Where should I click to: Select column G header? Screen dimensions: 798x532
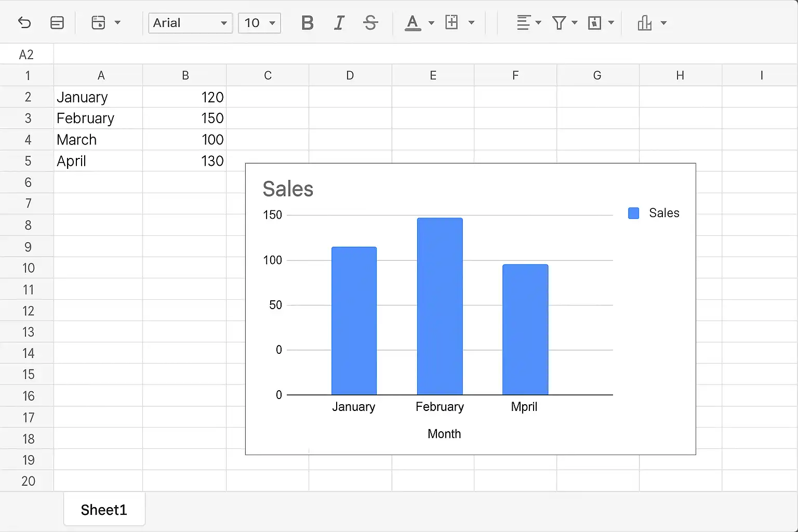point(597,75)
